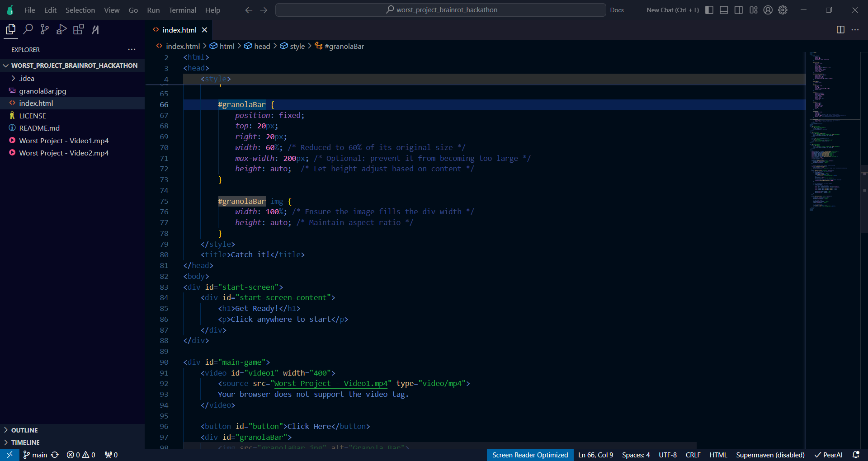The height and width of the screenshot is (461, 868).
Task: Toggle the bottom panel visibility
Action: point(723,9)
